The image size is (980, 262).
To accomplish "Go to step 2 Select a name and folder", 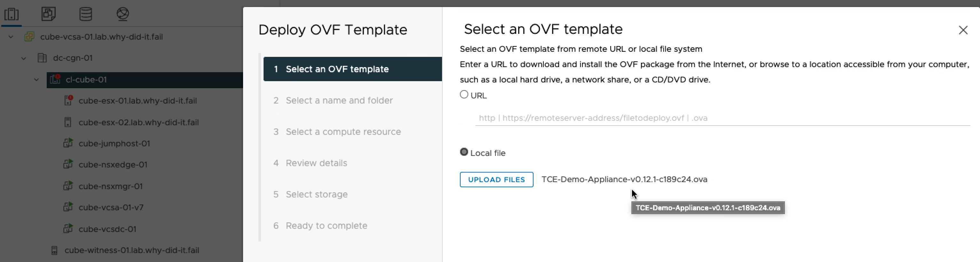I will 339,100.
